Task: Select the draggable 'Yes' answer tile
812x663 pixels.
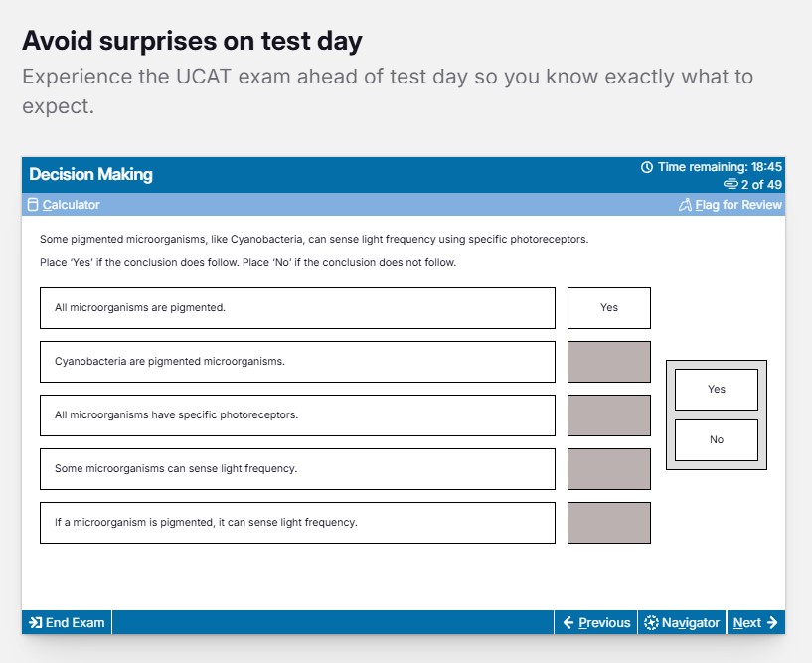Action: [716, 390]
